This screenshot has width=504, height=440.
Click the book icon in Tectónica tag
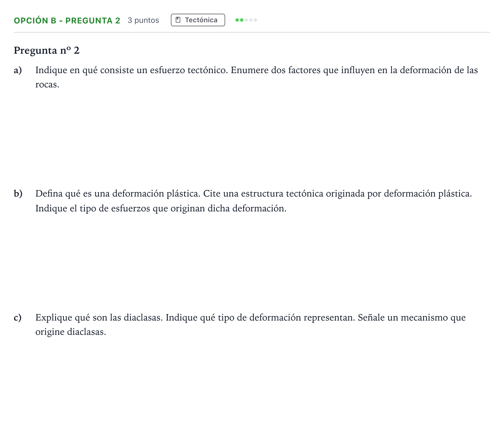pyautogui.click(x=178, y=20)
